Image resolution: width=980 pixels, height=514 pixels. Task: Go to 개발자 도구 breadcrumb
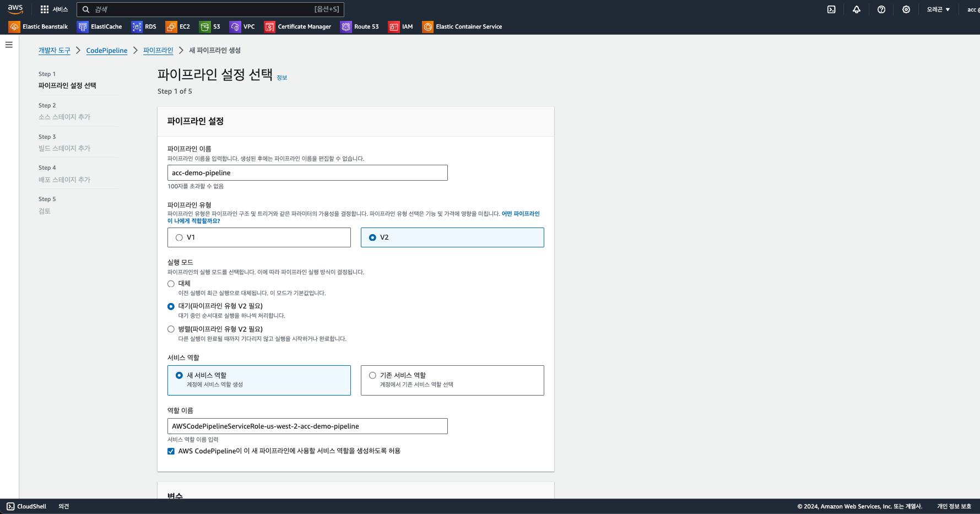click(x=55, y=50)
